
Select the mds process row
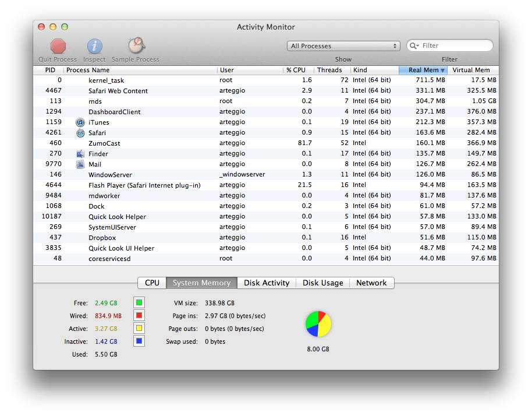266,101
